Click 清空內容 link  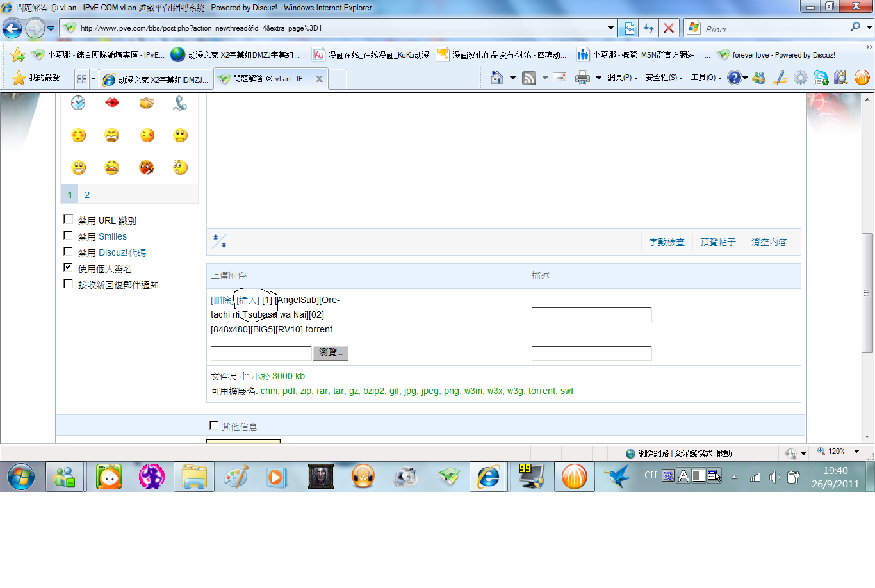(x=769, y=242)
